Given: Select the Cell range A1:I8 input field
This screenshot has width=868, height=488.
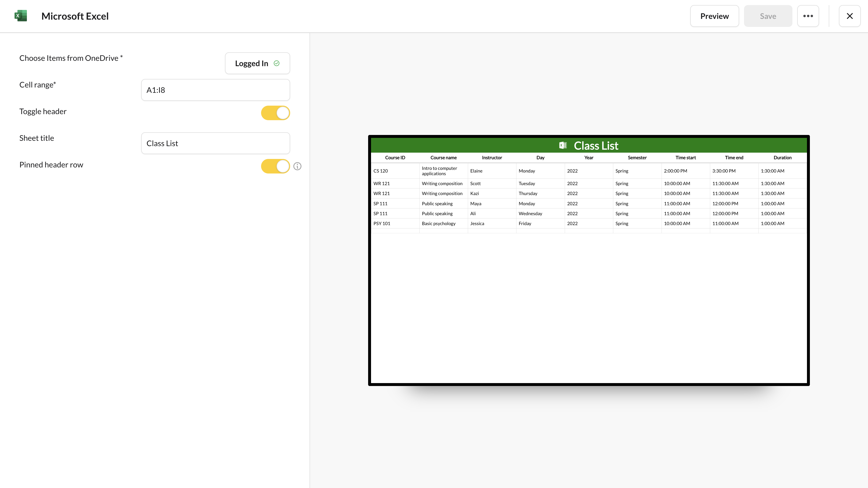Looking at the screenshot, I should (216, 89).
